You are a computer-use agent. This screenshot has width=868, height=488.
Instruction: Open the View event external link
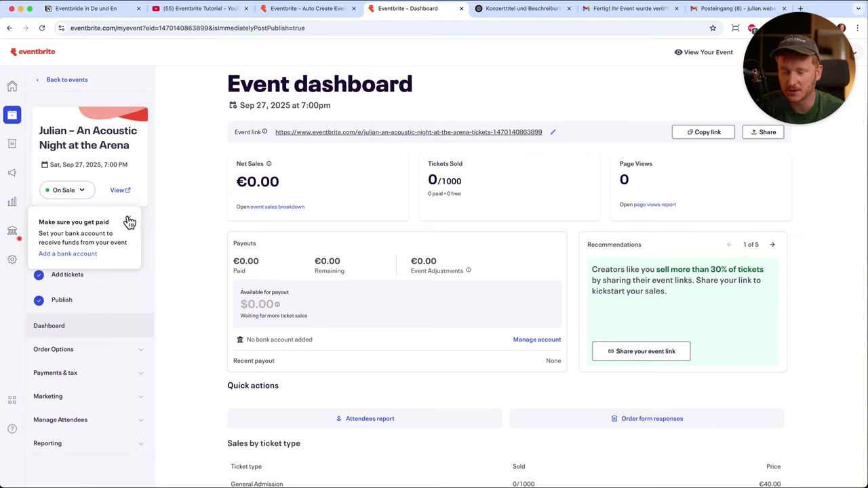(x=120, y=190)
